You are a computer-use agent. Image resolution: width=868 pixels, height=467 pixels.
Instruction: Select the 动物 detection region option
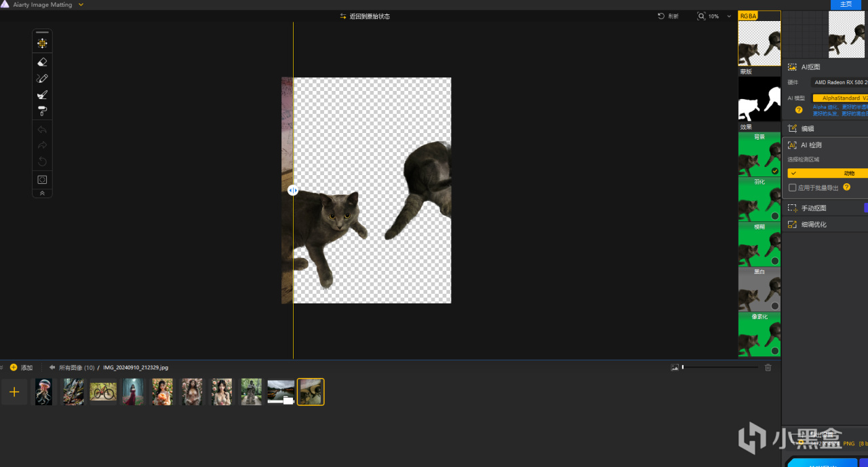pos(827,173)
